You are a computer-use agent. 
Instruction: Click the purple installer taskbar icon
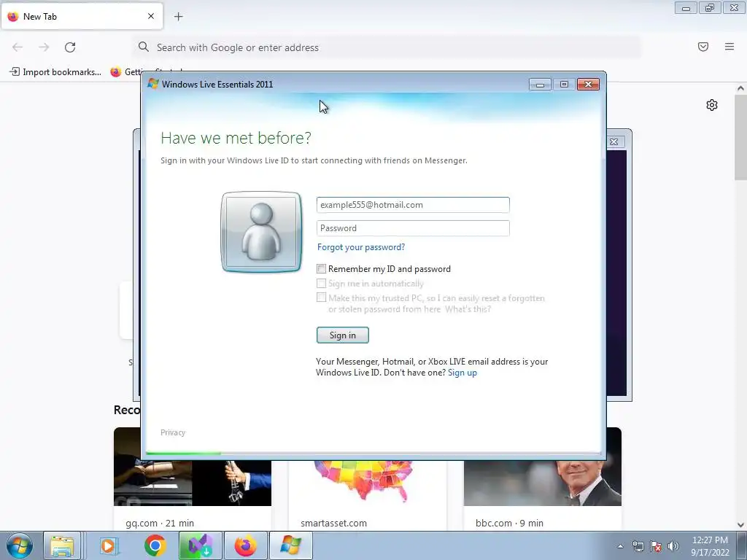(x=200, y=545)
